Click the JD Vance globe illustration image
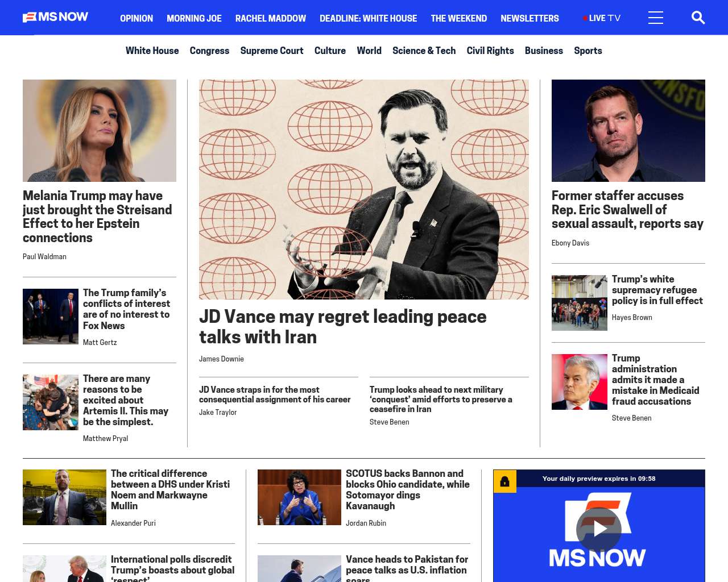Viewport: 728px width, 582px height. (x=364, y=189)
